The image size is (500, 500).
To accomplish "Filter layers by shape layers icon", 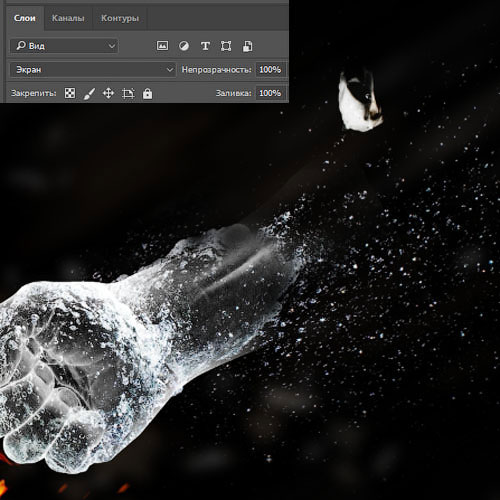I will pos(226,46).
